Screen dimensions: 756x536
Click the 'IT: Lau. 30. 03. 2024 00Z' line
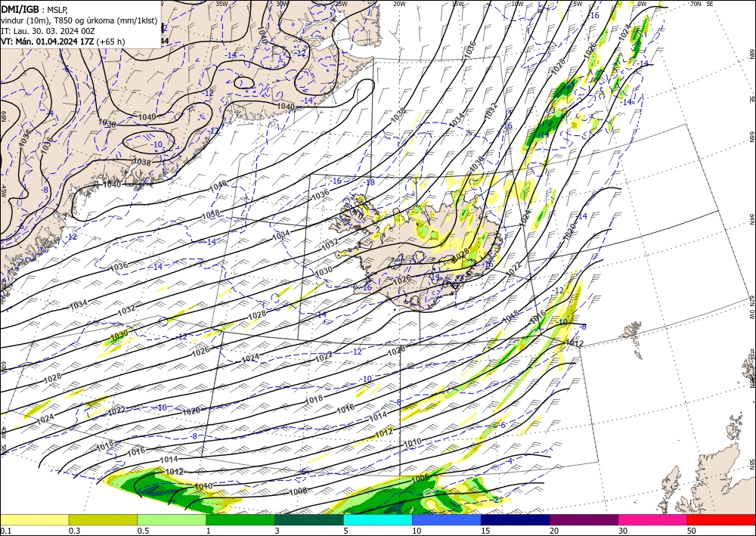click(48, 31)
